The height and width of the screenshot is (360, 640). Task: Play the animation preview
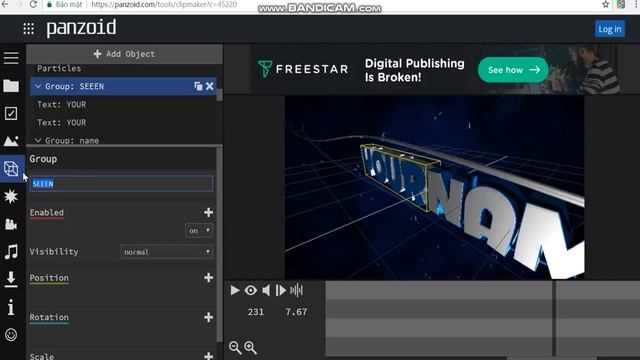coord(235,290)
